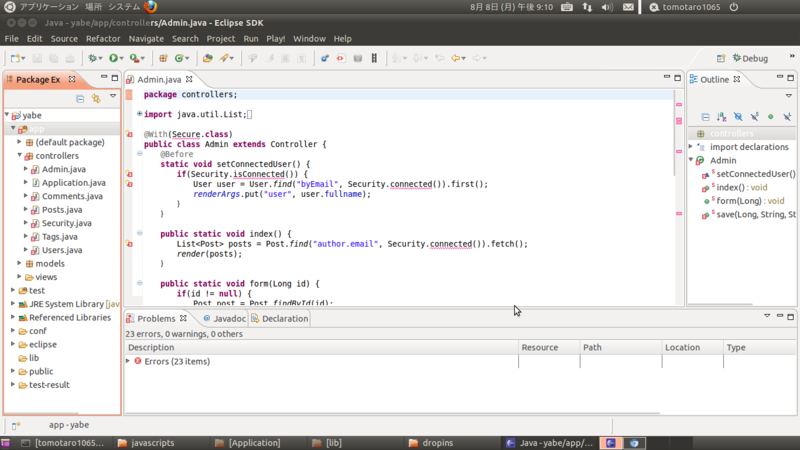The width and height of the screenshot is (800, 450).
Task: Toggle fold marker beside index() method
Action: click(139, 233)
